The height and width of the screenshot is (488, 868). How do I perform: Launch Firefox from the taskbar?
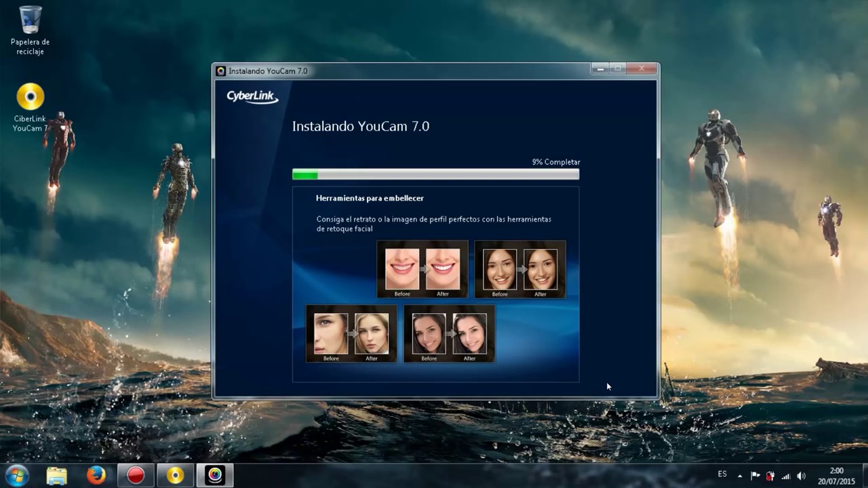coord(96,476)
